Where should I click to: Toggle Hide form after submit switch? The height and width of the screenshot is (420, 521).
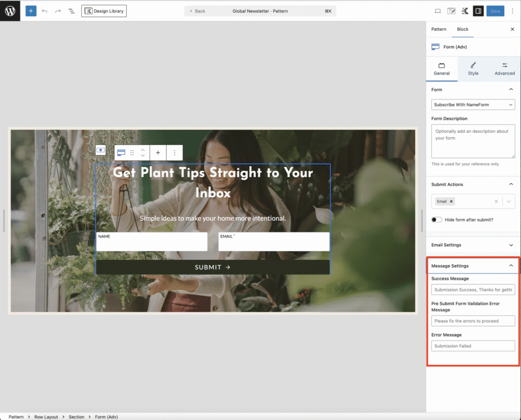pos(437,220)
